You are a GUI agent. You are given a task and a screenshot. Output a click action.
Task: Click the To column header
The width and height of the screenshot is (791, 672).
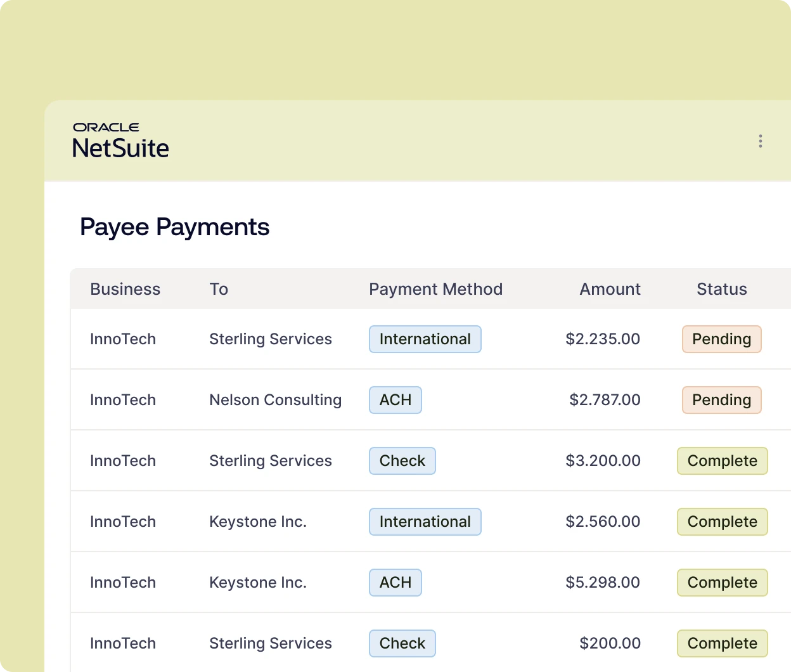click(x=219, y=289)
